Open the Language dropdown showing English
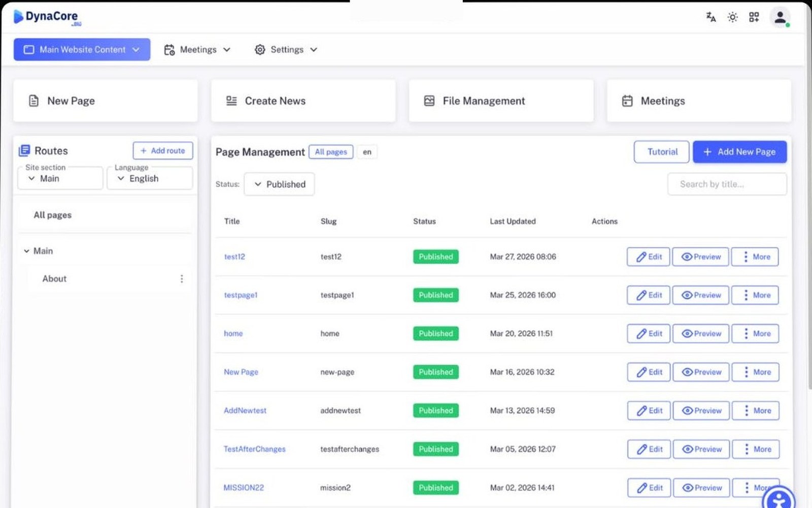The image size is (812, 508). pos(150,178)
